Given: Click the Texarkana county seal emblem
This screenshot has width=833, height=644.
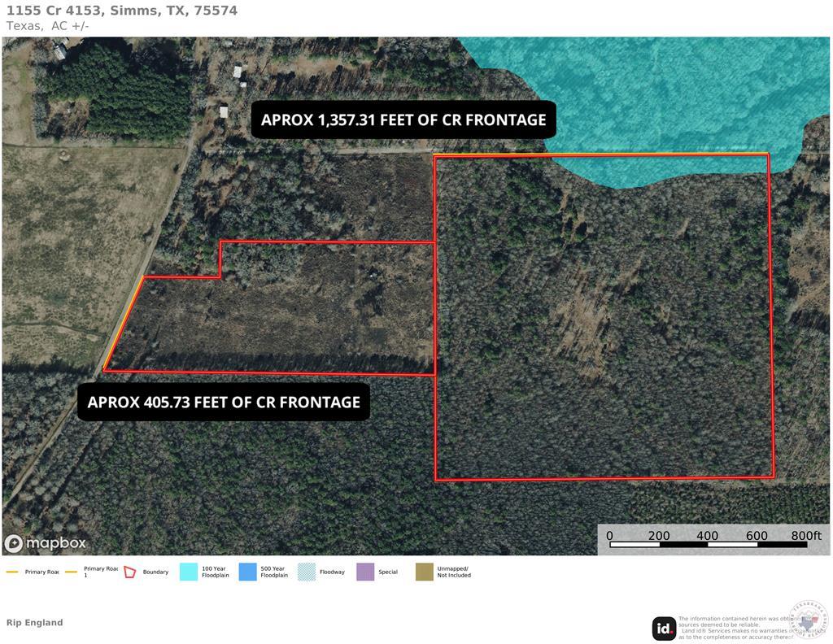Looking at the screenshot, I should tap(807, 622).
